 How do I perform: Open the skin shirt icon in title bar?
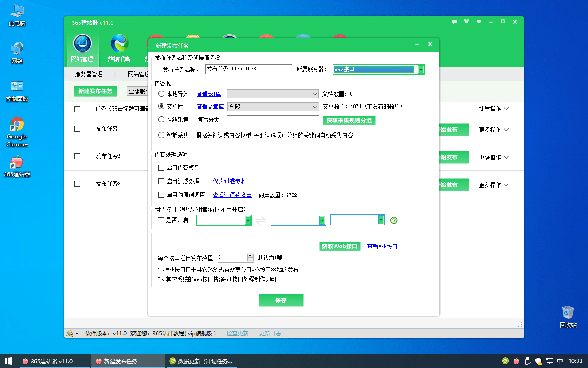[466, 22]
